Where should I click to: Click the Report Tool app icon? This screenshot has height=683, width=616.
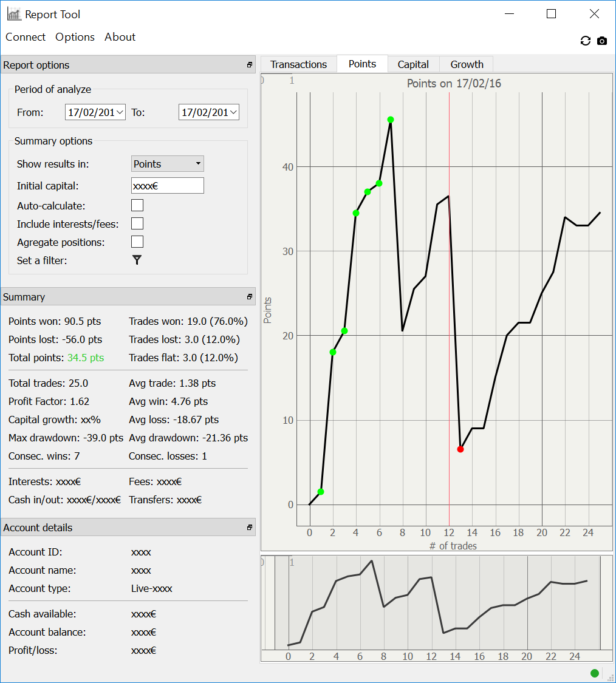14,15
